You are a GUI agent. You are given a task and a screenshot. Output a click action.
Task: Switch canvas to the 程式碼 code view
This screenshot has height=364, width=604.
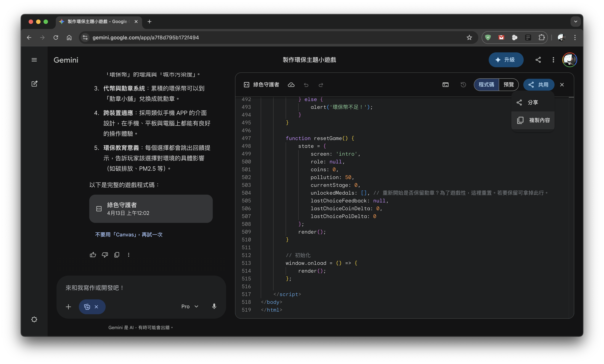[486, 85]
